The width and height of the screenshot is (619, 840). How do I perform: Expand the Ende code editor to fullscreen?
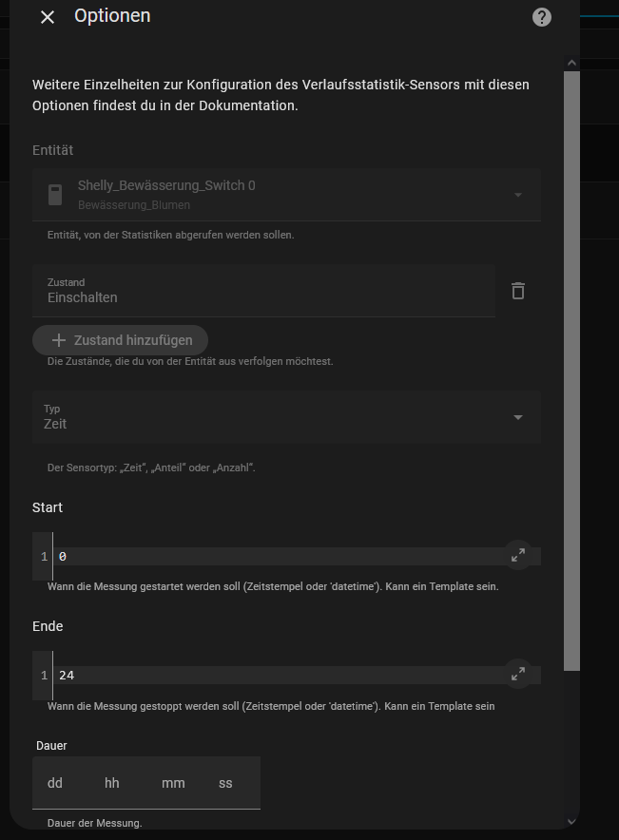[x=518, y=675]
